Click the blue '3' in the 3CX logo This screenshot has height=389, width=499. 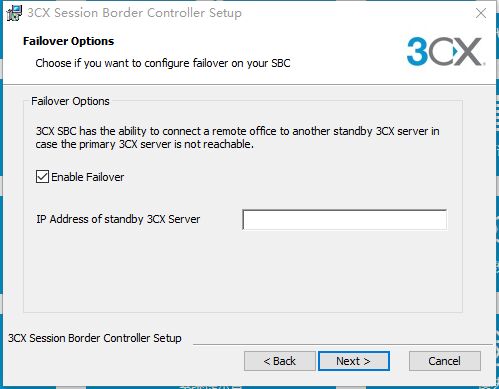417,51
